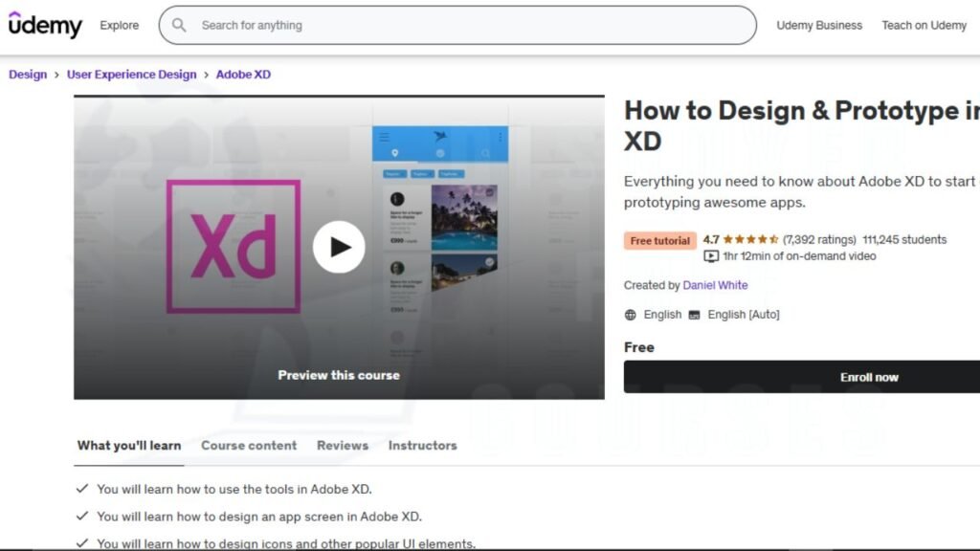
Task: Select the What you'll learn tab
Action: pyautogui.click(x=129, y=446)
